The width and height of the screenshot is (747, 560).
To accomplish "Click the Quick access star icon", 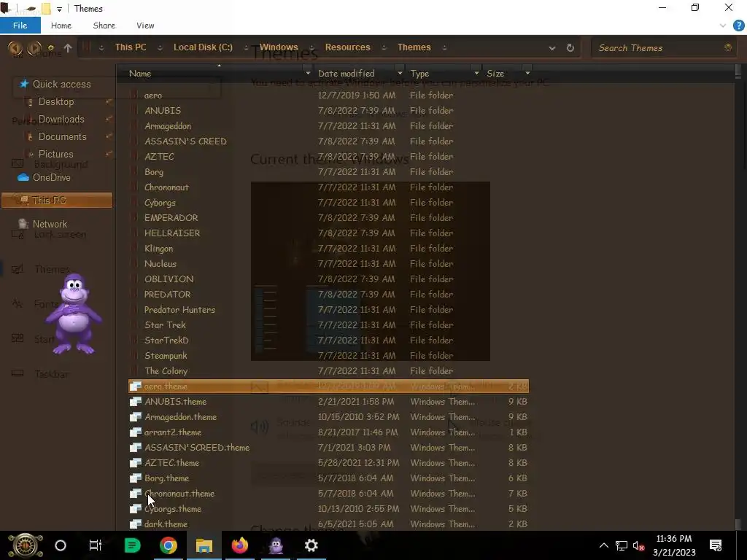I will point(24,84).
